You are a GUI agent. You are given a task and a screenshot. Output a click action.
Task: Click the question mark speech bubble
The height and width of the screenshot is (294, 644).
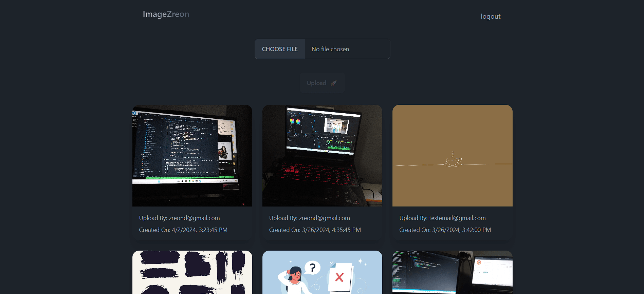click(313, 268)
